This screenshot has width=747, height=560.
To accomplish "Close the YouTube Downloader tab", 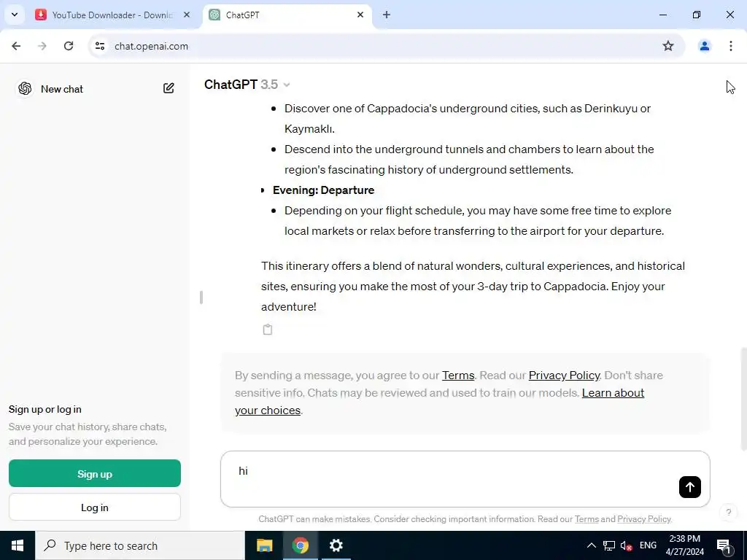I will click(187, 15).
